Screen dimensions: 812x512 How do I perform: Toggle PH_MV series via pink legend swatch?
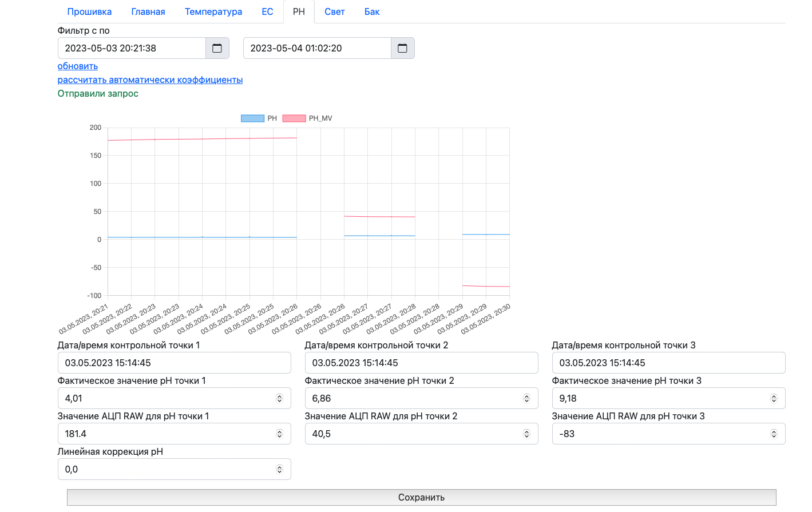coord(294,118)
